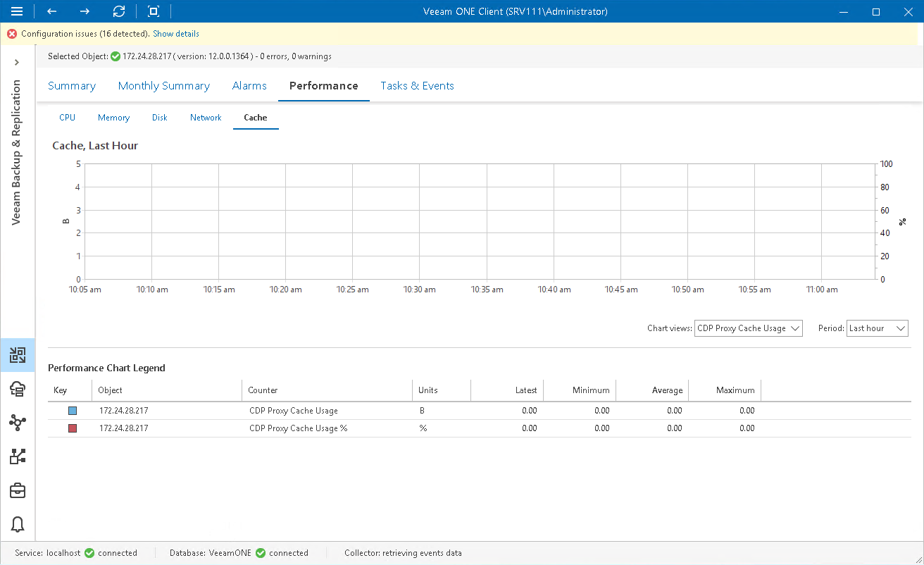Image resolution: width=924 pixels, height=565 pixels.
Task: Close the Veeam ONE Client window
Action: [x=907, y=11]
